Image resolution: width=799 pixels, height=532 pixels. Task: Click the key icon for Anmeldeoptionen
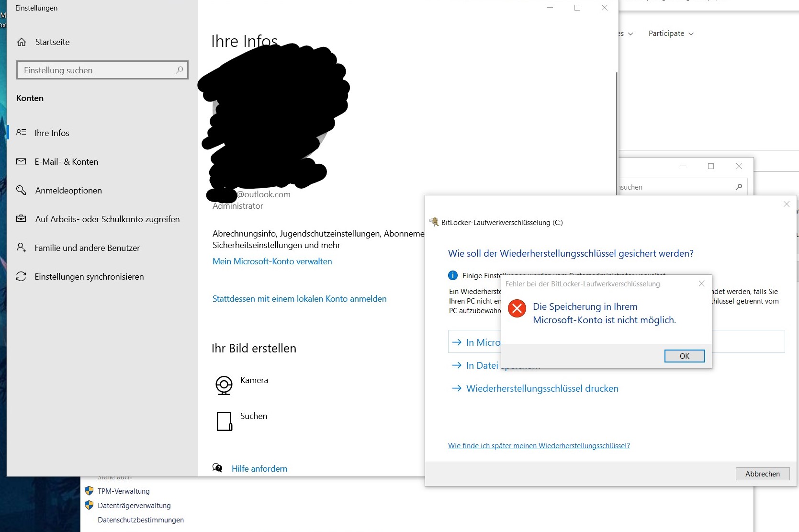(x=21, y=190)
